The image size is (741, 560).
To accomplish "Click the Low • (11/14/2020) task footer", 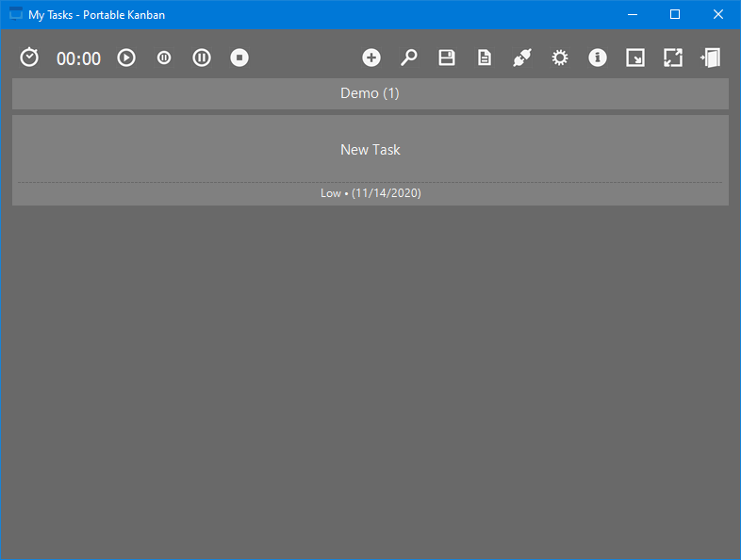I will [x=370, y=193].
